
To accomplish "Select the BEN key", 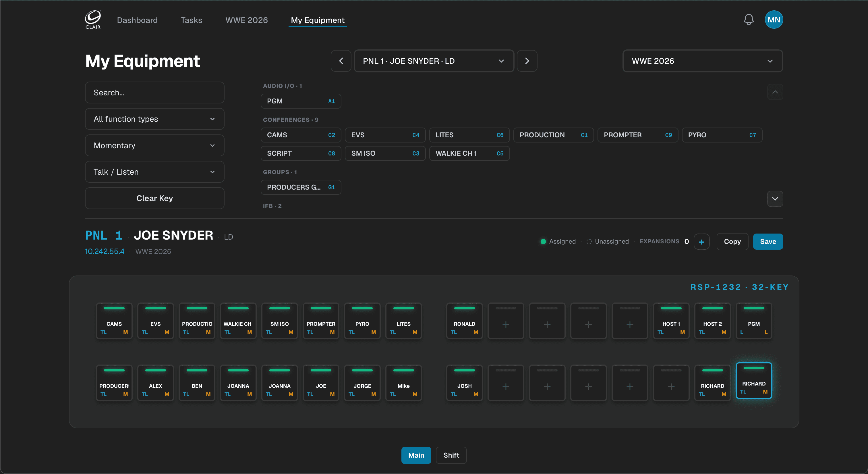I will coord(197,383).
